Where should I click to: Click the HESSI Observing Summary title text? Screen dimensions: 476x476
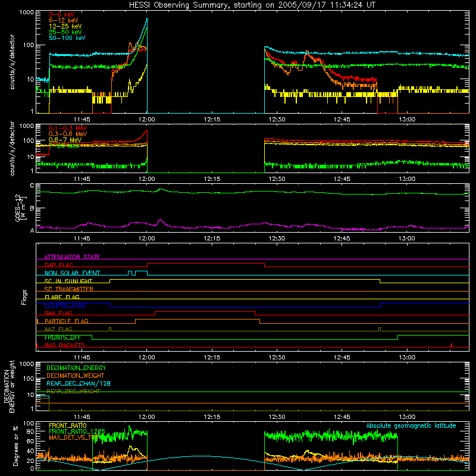tap(252, 5)
